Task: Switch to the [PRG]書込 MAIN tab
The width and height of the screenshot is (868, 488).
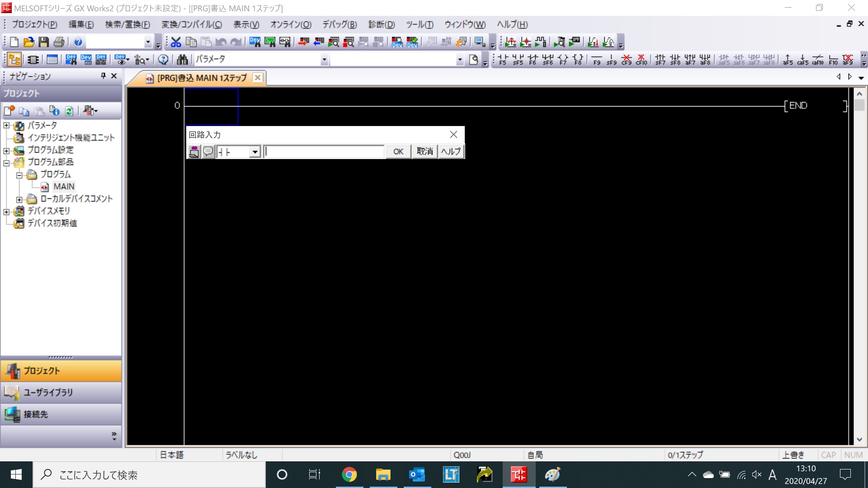Action: 202,78
